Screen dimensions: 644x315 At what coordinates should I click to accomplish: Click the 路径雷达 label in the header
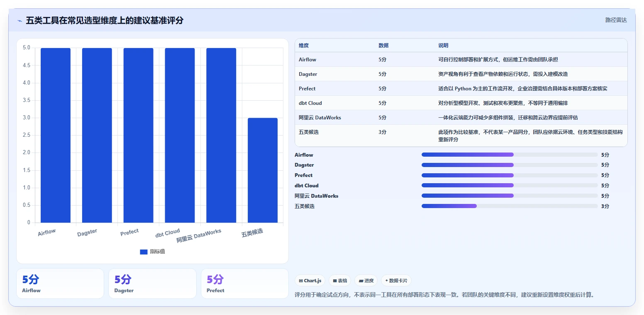click(616, 20)
